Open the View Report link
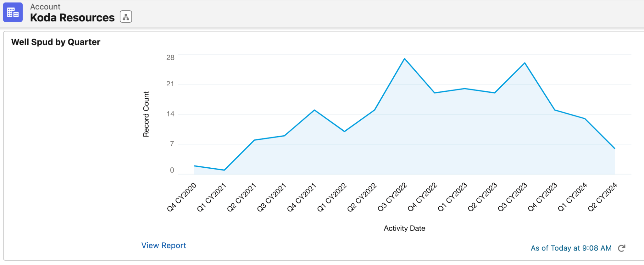644x265 pixels. click(x=164, y=246)
